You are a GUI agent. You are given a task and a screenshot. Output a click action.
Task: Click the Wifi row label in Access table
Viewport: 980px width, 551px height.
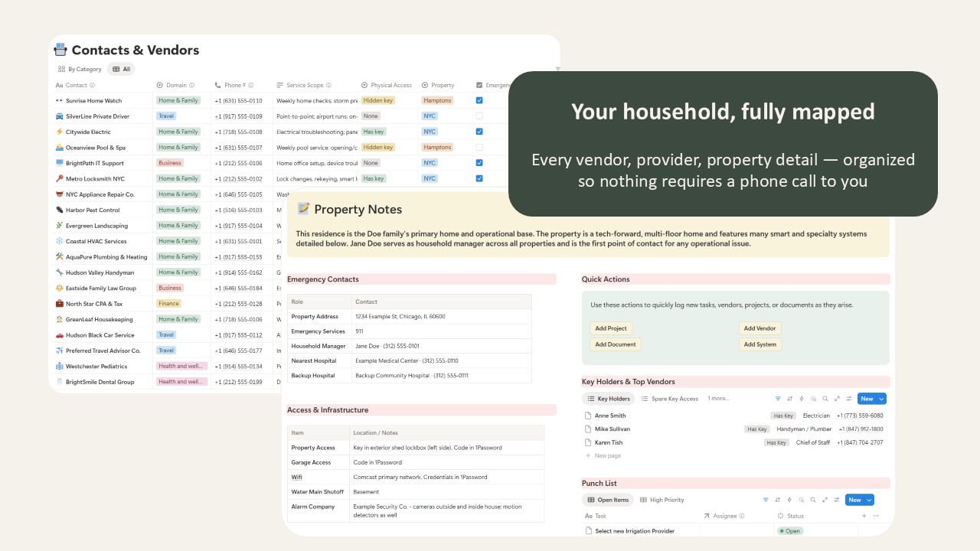pos(297,477)
